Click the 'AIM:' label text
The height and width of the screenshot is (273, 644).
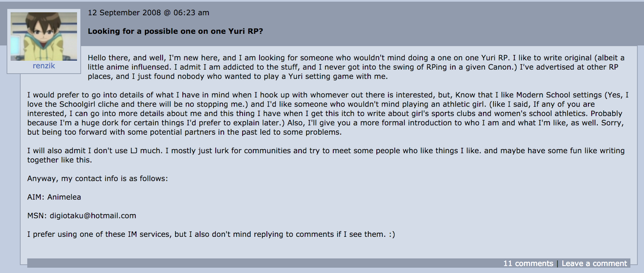(36, 197)
